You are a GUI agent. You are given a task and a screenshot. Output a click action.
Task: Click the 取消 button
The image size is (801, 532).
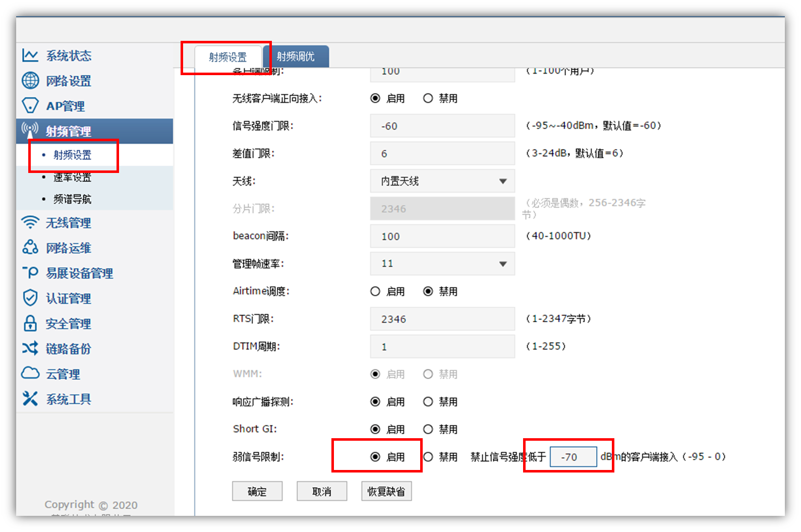(322, 491)
